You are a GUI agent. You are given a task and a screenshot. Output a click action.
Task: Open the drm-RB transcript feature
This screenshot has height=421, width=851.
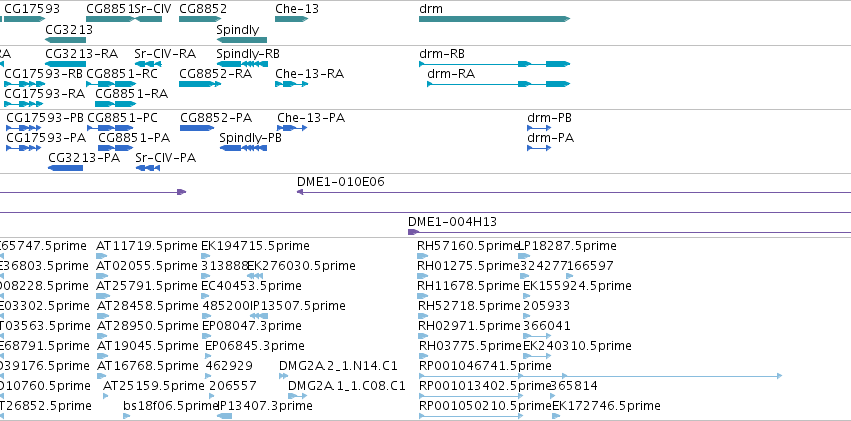tap(494, 64)
